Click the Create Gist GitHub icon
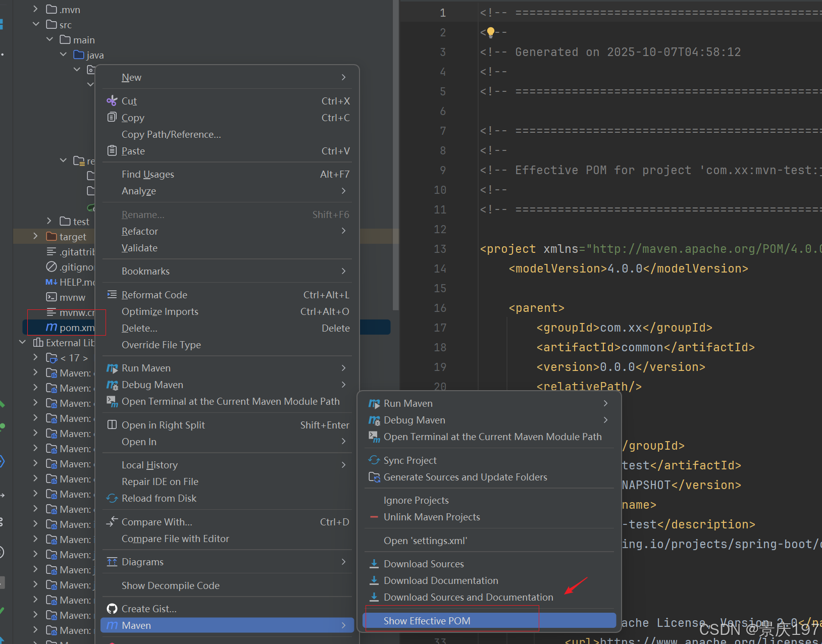822x644 pixels. pyautogui.click(x=112, y=608)
